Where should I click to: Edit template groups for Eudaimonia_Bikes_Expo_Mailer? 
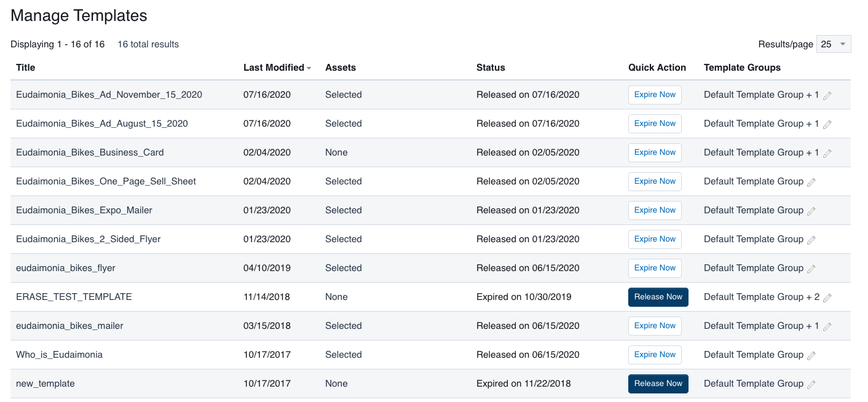coord(811,211)
